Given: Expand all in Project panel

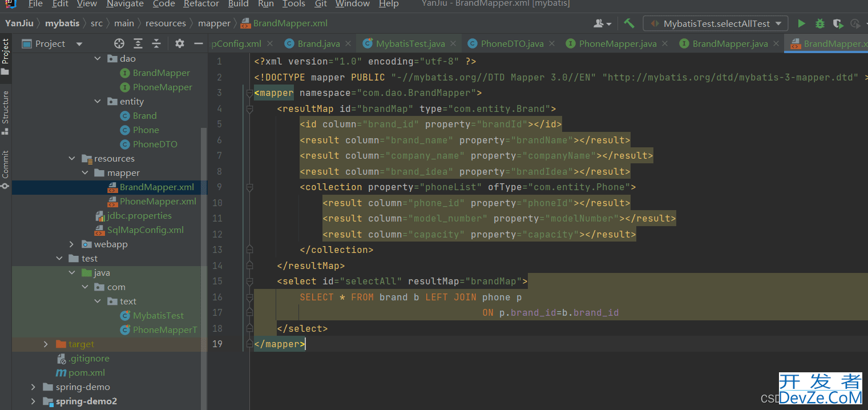Looking at the screenshot, I should (138, 43).
